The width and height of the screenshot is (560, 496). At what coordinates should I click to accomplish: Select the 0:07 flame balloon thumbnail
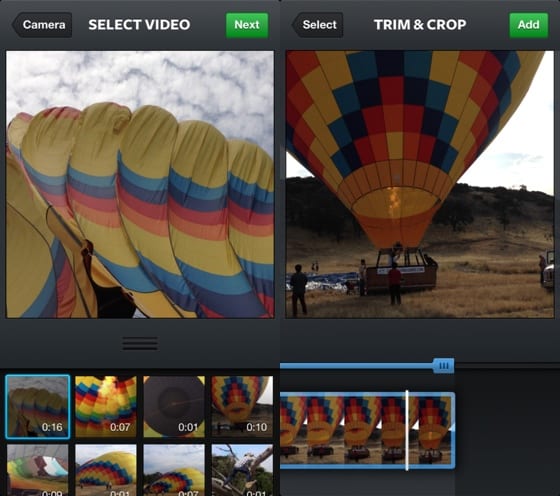point(106,406)
